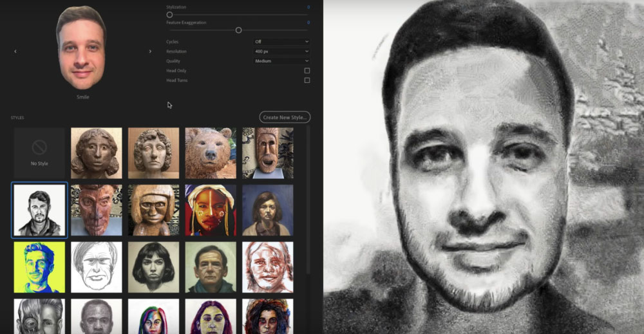Screen dimensions: 644x334
Task: Click the STYLES section heading
Action: pos(17,118)
